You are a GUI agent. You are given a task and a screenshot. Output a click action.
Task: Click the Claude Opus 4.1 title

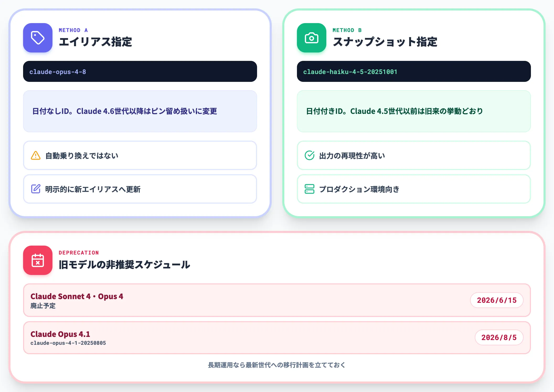[60, 334]
